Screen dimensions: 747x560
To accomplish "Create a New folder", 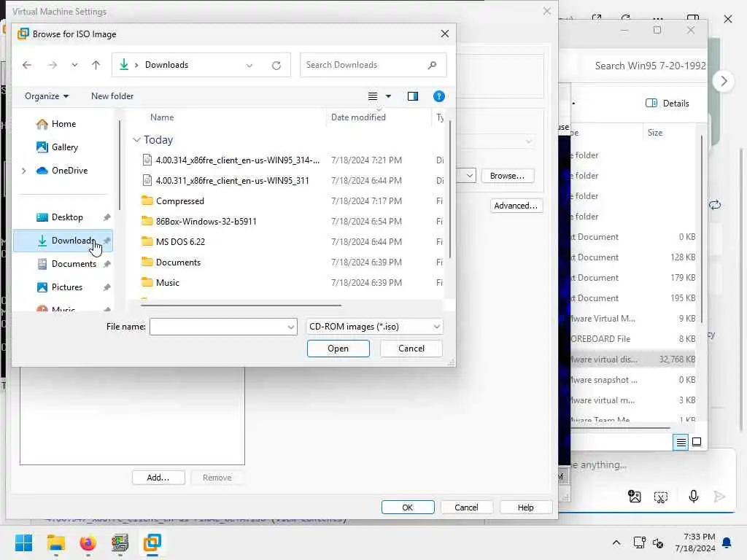I will 112,96.
